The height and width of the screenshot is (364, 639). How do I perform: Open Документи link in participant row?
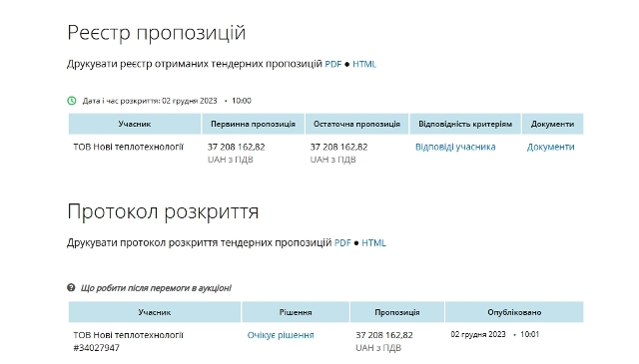[550, 147]
